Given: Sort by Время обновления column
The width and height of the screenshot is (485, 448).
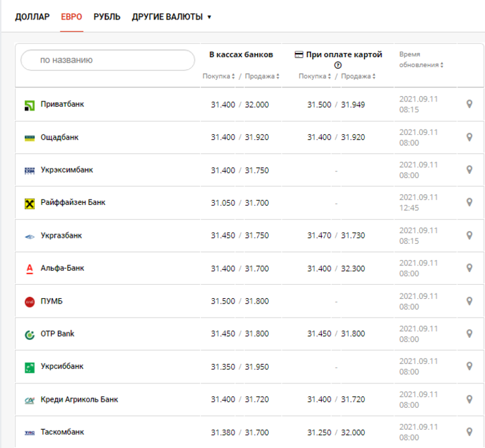Looking at the screenshot, I should click(x=421, y=60).
